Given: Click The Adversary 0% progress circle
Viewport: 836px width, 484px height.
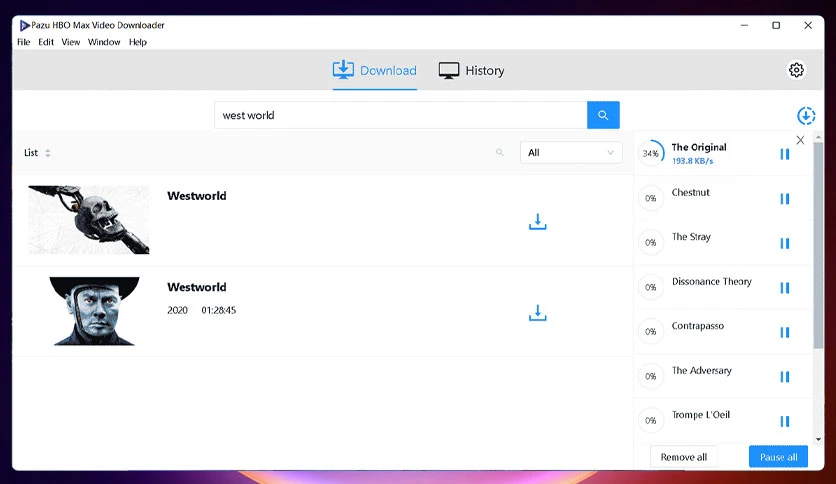Looking at the screenshot, I should [x=651, y=376].
